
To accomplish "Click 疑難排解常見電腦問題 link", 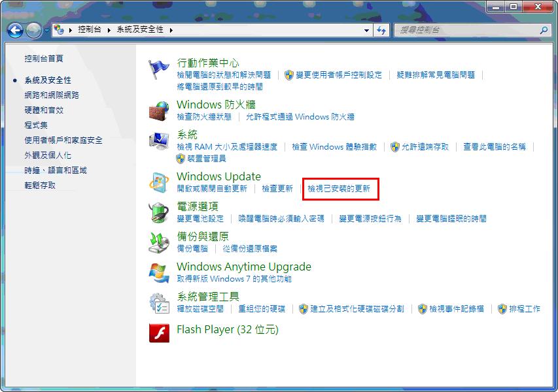I will [x=436, y=75].
